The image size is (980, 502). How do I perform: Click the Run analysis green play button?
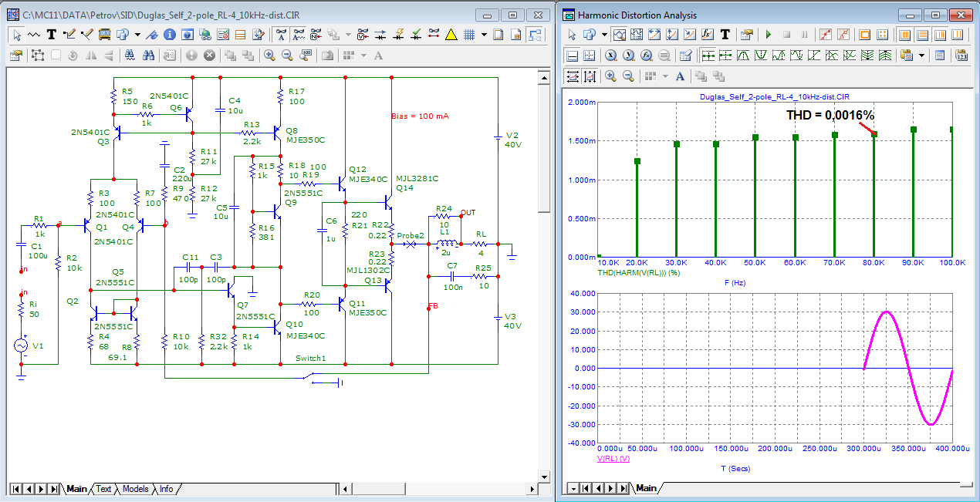coord(768,35)
